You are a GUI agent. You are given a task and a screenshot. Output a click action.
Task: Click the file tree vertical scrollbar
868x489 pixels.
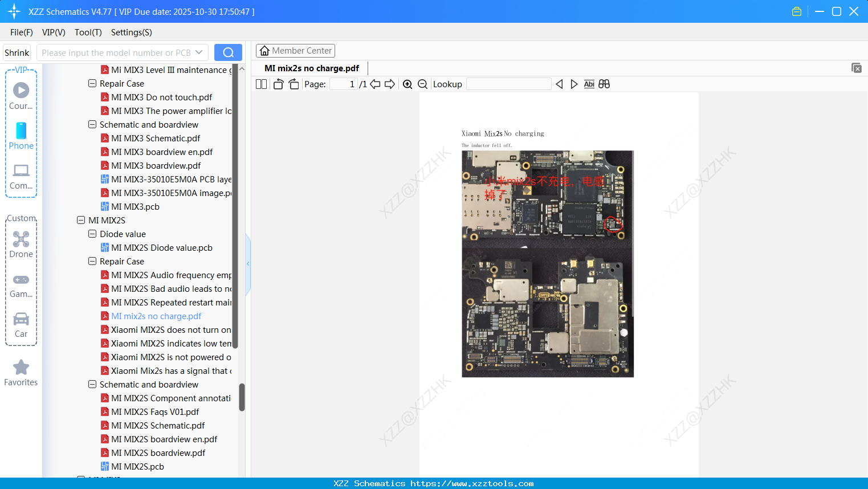pos(242,397)
